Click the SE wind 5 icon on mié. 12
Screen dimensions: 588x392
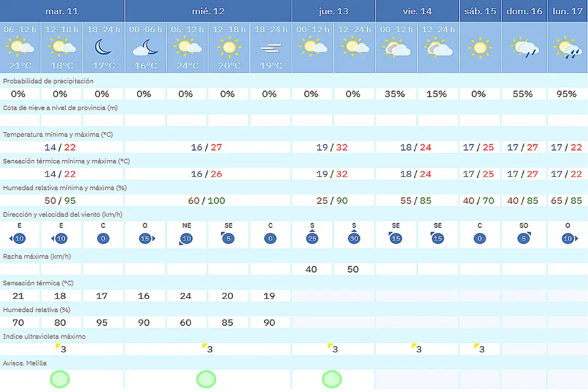[x=228, y=238]
